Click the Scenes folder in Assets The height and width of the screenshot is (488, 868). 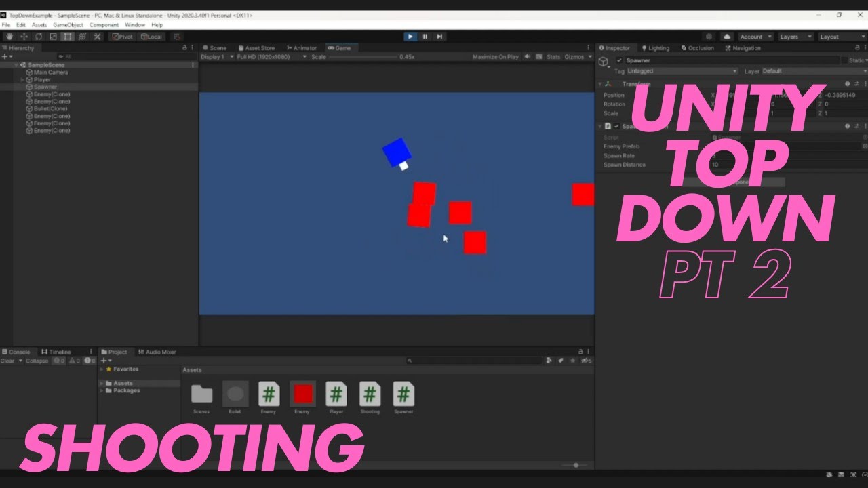click(x=201, y=396)
